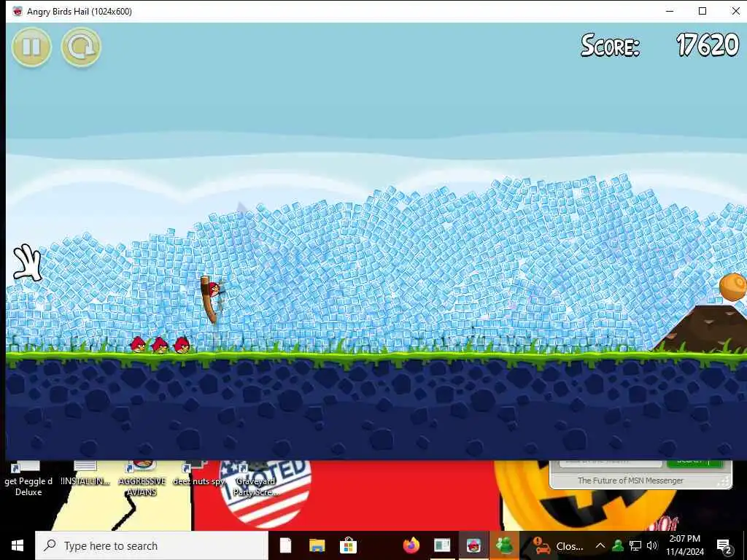This screenshot has width=747, height=560.
Task: Select the !INSTALLIN... desktop file
Action: click(85, 474)
